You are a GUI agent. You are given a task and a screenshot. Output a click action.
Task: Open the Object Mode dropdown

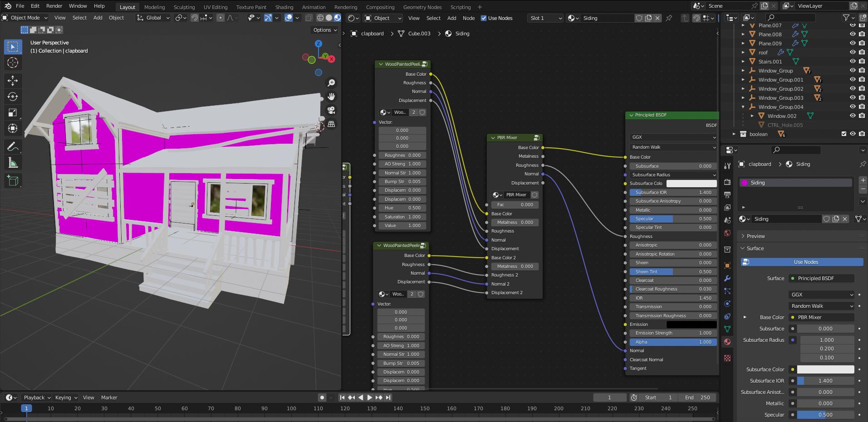pyautogui.click(x=25, y=18)
